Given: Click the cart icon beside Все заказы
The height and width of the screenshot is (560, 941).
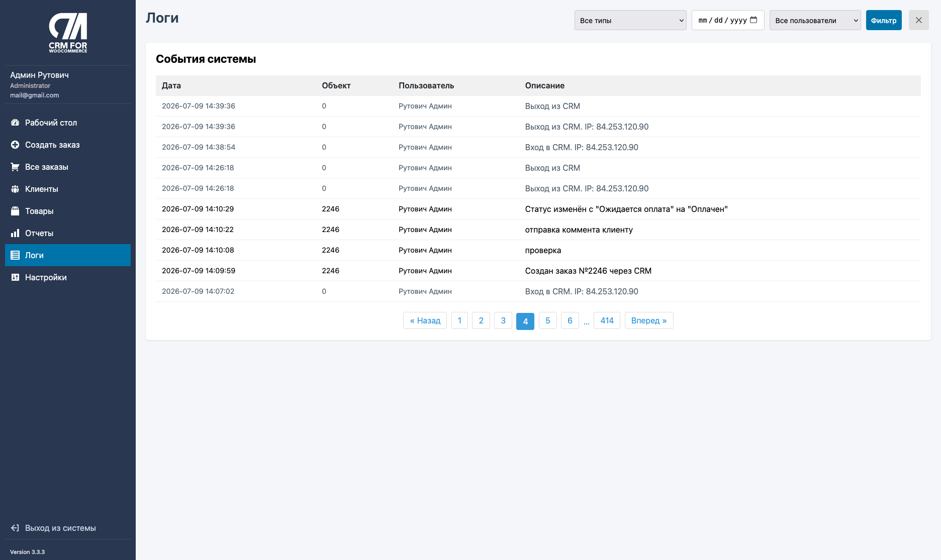Looking at the screenshot, I should click(x=15, y=167).
